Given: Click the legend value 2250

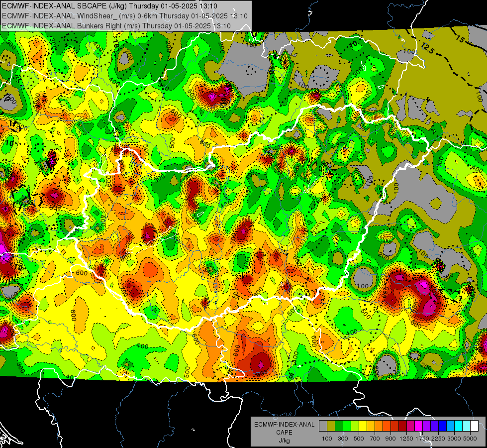Looking at the screenshot, I should click(x=439, y=439).
